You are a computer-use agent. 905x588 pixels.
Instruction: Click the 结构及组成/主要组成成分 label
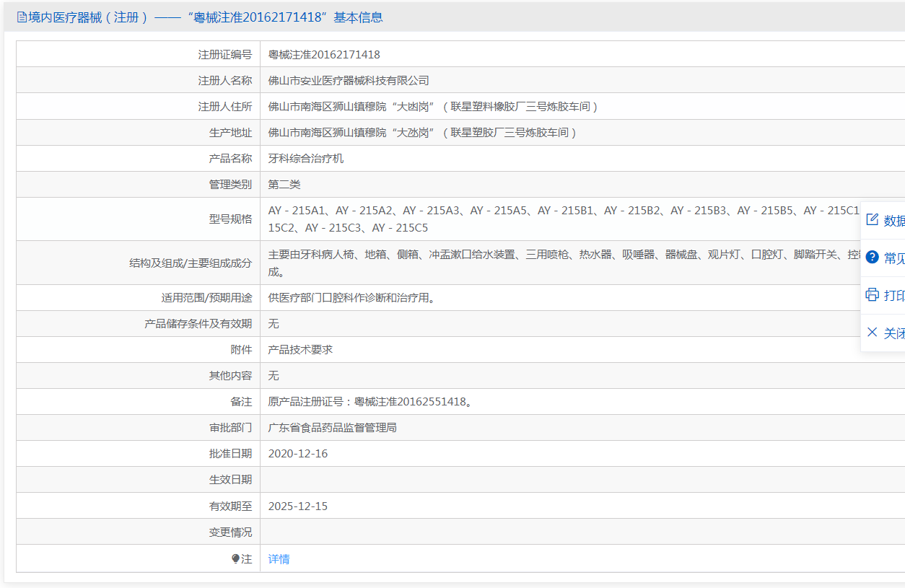pos(191,263)
